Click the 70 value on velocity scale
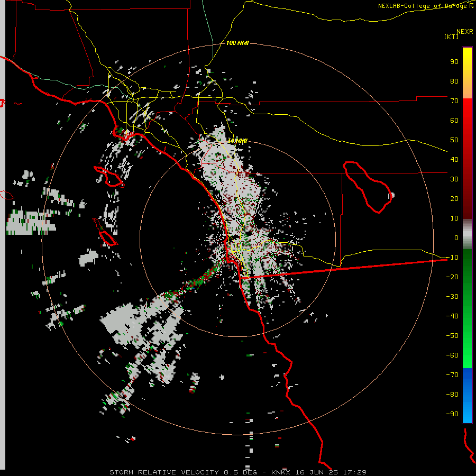476x476 pixels. (454, 101)
